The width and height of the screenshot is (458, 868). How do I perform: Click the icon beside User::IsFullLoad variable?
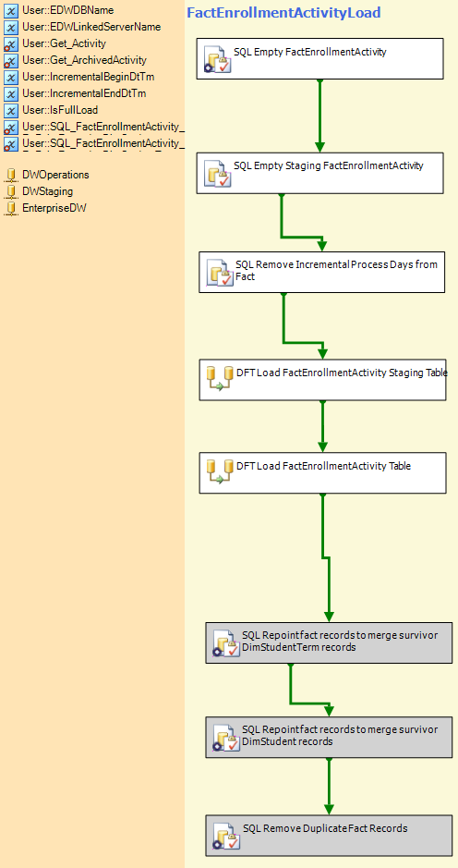pyautogui.click(x=10, y=111)
